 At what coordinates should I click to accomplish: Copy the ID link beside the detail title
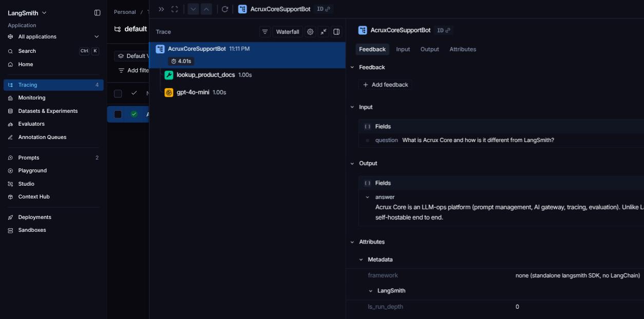(444, 30)
